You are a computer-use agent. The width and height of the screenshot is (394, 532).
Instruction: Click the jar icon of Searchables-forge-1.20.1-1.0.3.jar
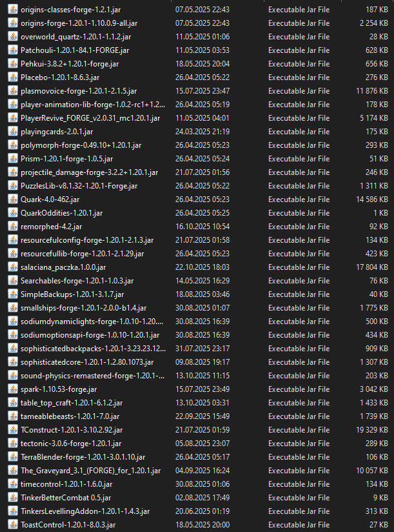coord(12,281)
